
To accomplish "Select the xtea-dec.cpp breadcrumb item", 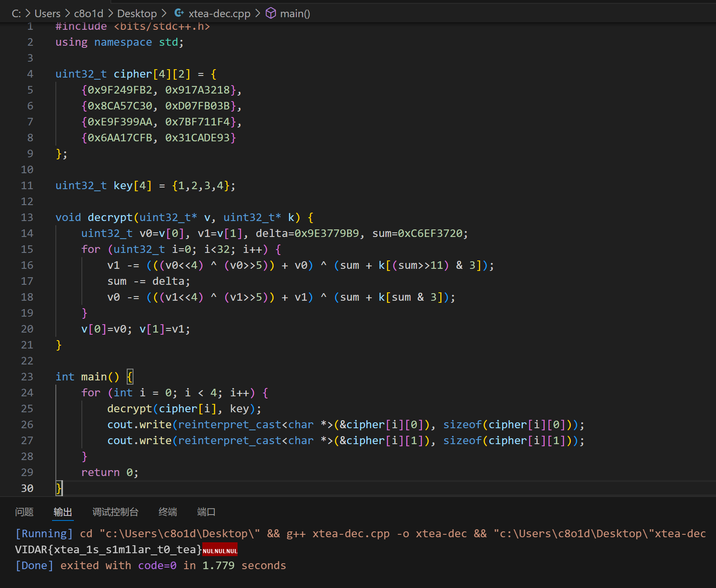I will [x=219, y=13].
